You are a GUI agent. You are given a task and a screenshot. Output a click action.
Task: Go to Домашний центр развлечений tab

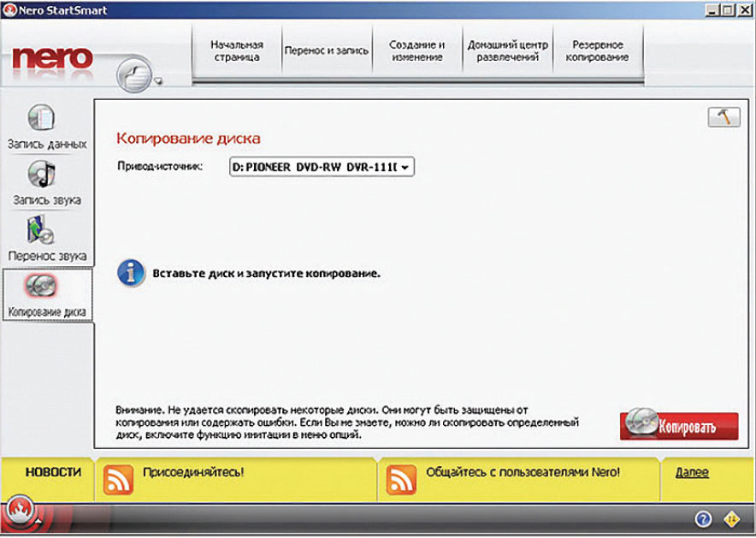tap(508, 50)
